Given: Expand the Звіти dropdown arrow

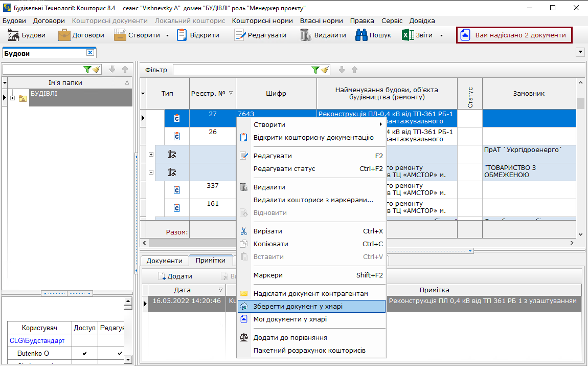Looking at the screenshot, I should tap(441, 35).
